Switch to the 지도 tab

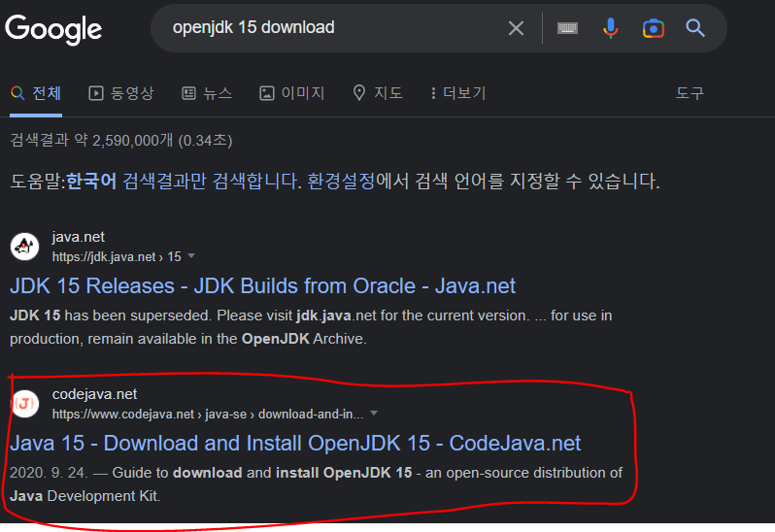pyautogui.click(x=378, y=93)
